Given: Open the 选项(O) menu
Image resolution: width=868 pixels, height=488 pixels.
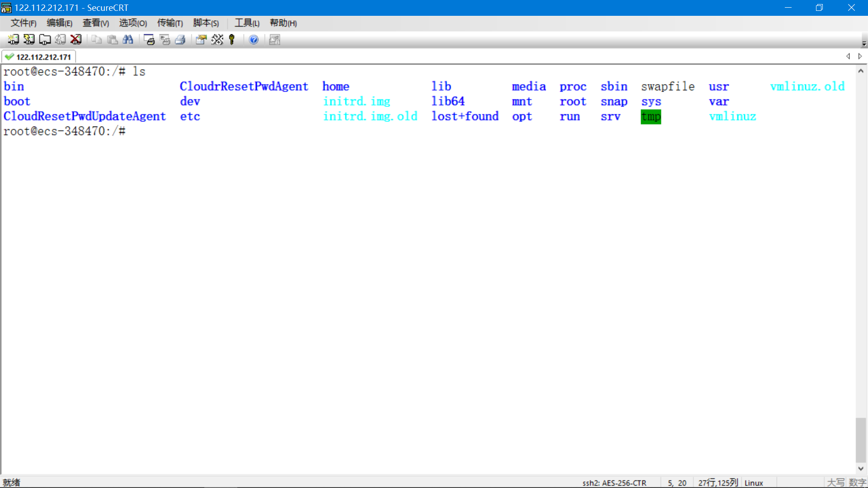Looking at the screenshot, I should [x=132, y=23].
